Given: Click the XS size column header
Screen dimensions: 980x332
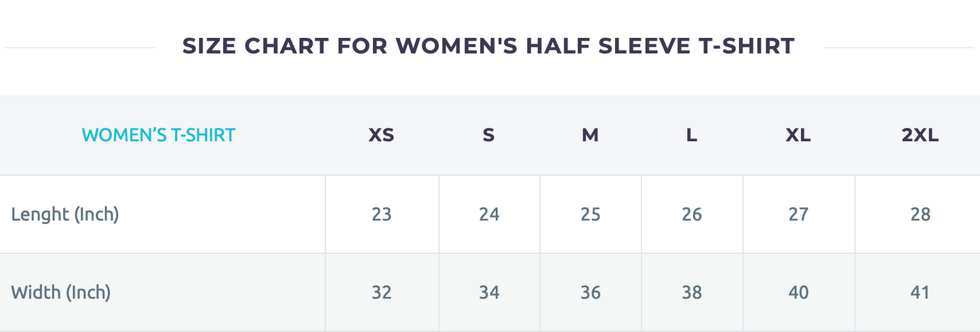Looking at the screenshot, I should click(x=381, y=135).
